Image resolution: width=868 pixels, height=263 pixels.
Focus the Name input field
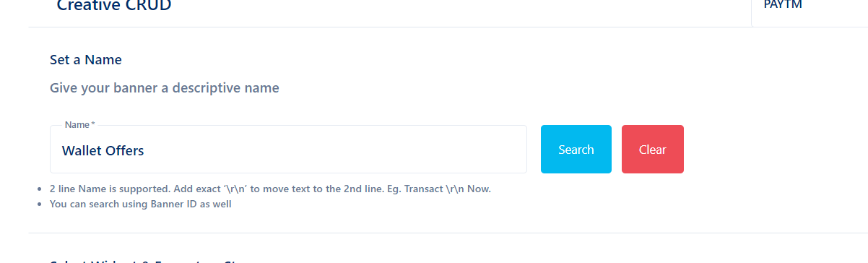click(x=288, y=150)
